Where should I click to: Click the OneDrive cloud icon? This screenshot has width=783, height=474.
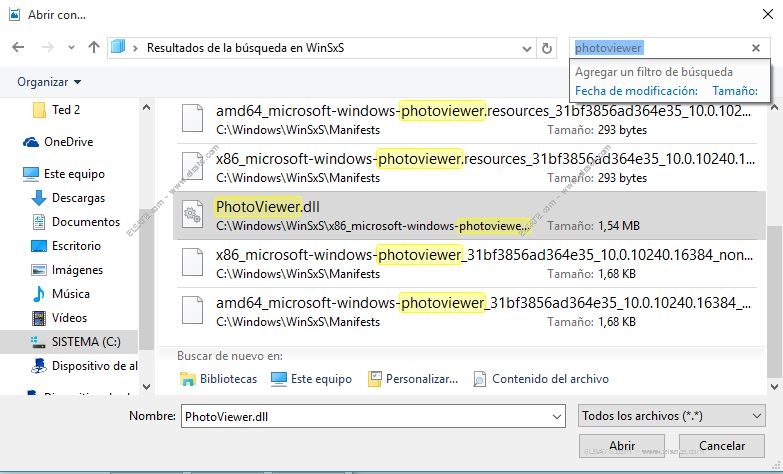pyautogui.click(x=31, y=142)
